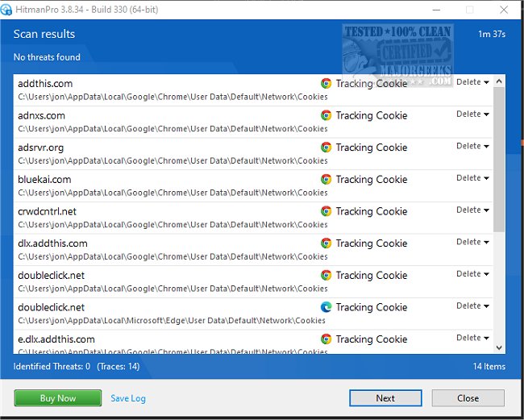This screenshot has height=420, width=524.
Task: Click the 'Scan results' heading
Action: 44,34
